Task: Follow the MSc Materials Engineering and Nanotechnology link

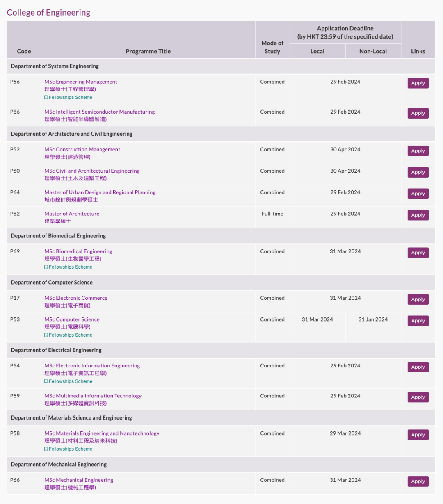Action: (x=102, y=433)
